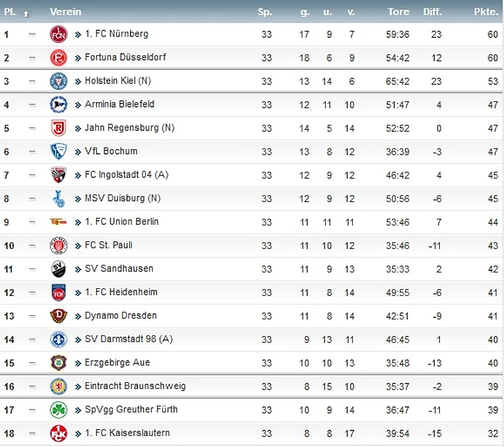Click the Holstein Kiel club crest
504x447 pixels.
click(58, 81)
